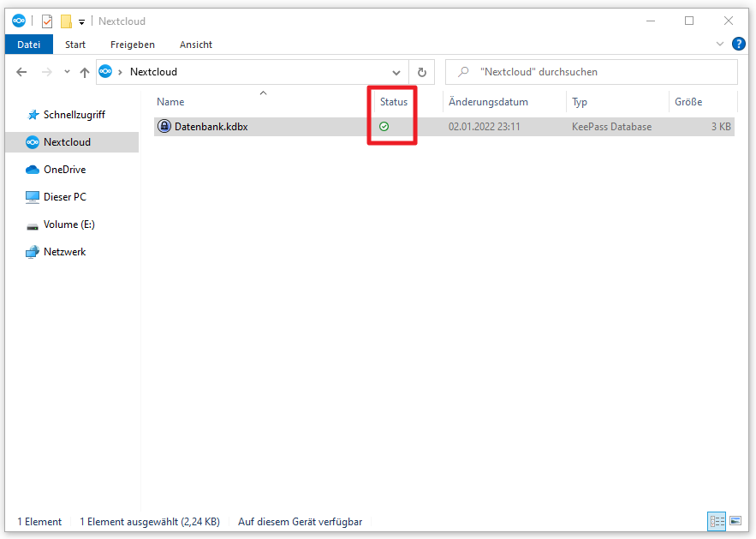The image size is (756, 539).
Task: Click the Dieser PC monitor icon
Action: point(33,197)
